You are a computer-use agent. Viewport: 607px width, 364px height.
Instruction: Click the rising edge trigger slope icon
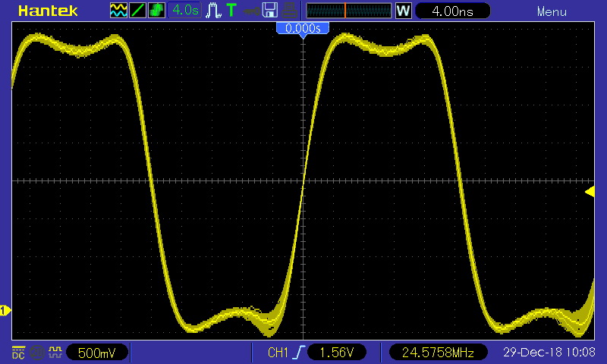[299, 353]
